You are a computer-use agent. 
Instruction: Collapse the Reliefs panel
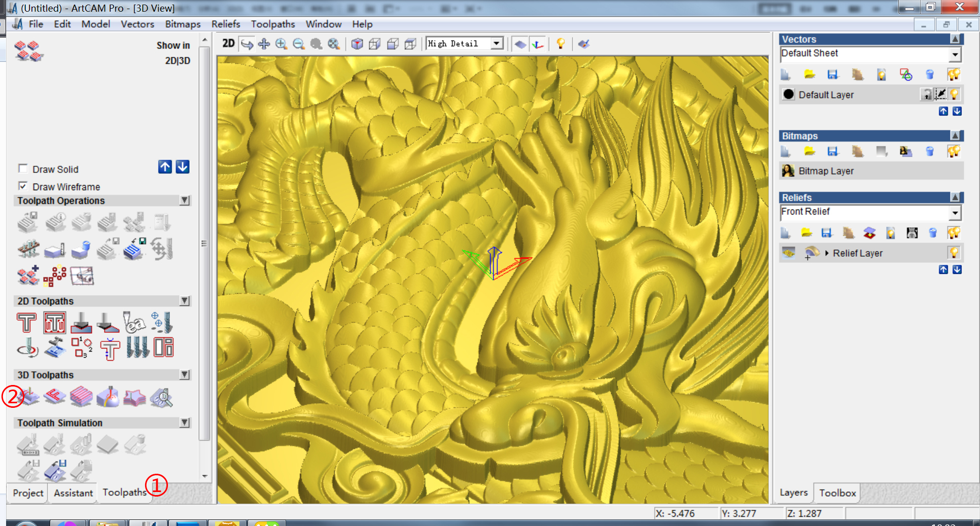point(955,197)
